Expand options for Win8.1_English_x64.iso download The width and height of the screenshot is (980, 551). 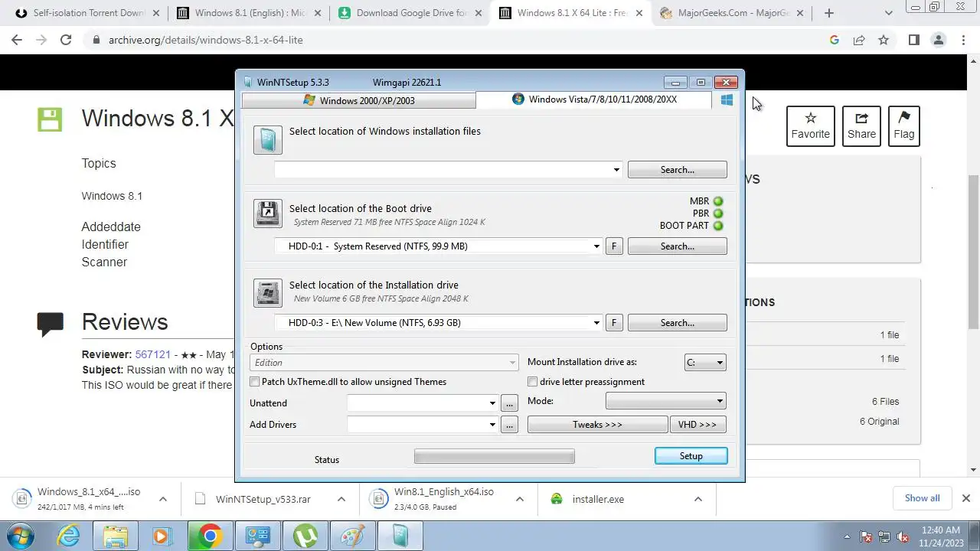pos(519,499)
